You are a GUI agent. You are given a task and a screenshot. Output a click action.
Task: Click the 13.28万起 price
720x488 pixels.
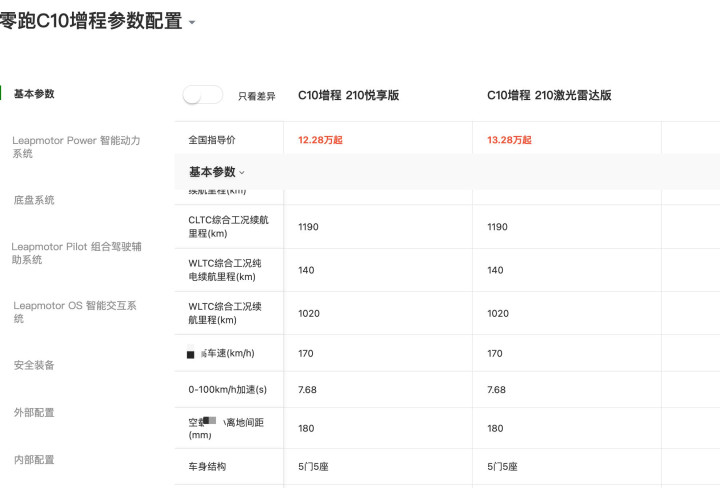509,140
